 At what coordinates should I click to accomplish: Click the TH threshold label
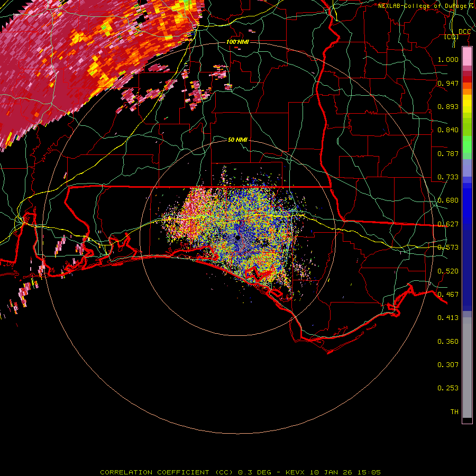454,412
